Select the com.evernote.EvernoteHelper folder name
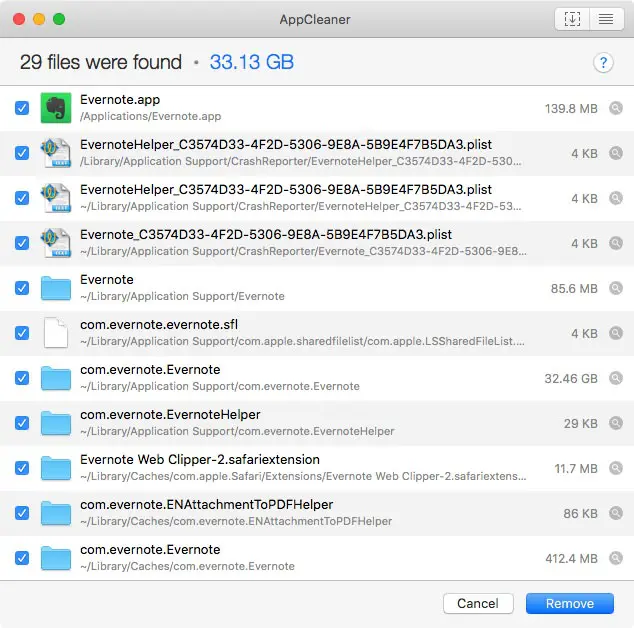Screen dimensions: 634x628 pos(170,414)
